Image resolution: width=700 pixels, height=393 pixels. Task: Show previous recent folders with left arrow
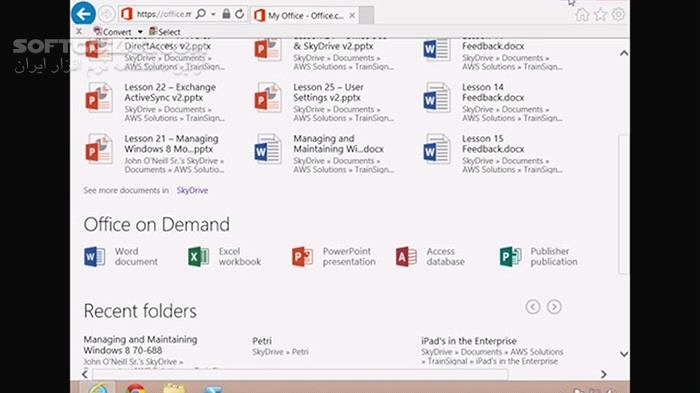[533, 307]
